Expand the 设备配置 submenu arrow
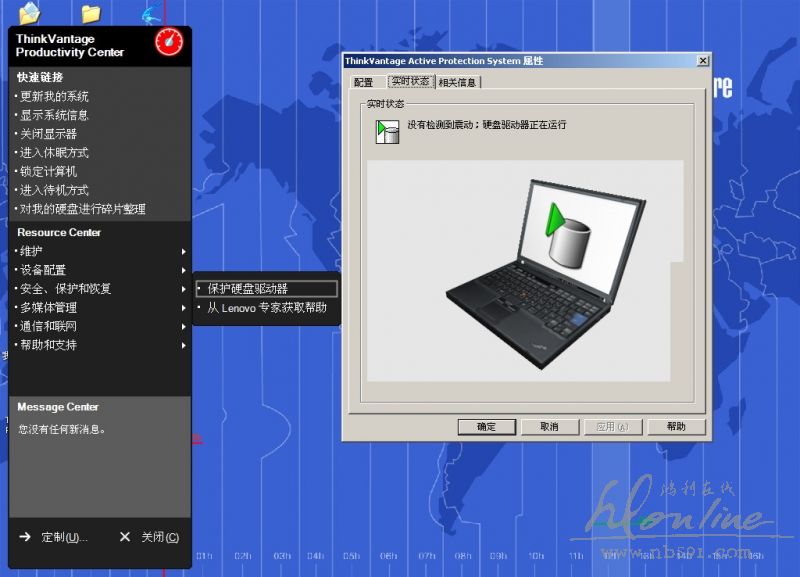 coord(183,270)
